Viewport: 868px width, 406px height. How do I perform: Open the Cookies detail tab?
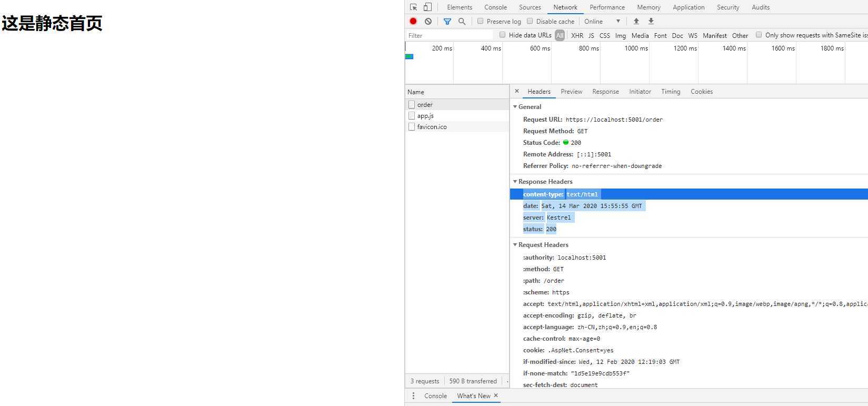pyautogui.click(x=702, y=91)
